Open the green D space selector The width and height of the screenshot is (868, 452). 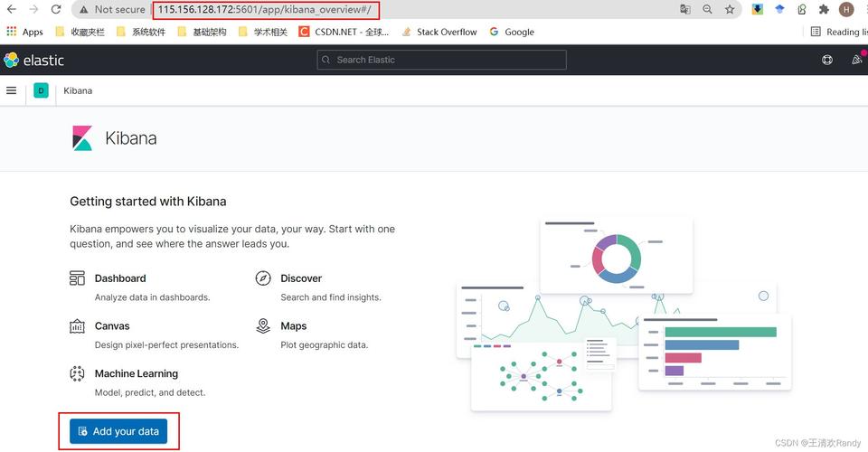click(41, 90)
